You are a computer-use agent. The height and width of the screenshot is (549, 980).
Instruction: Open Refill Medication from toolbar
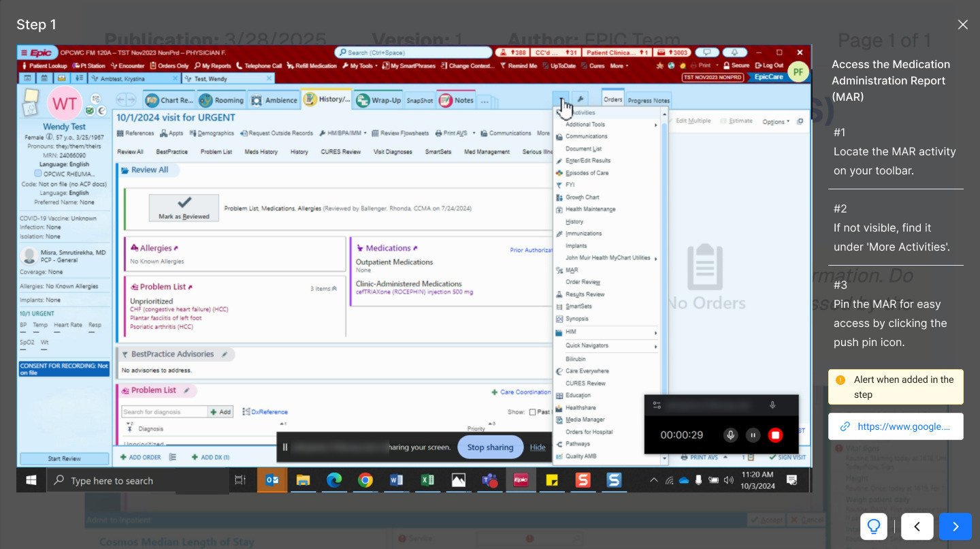coord(312,66)
